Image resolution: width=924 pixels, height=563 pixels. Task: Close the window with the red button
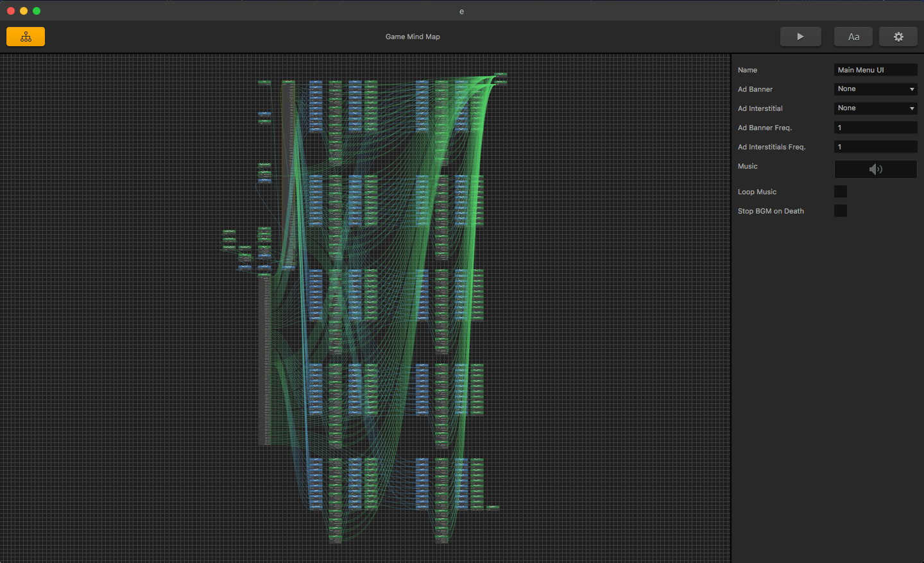11,11
